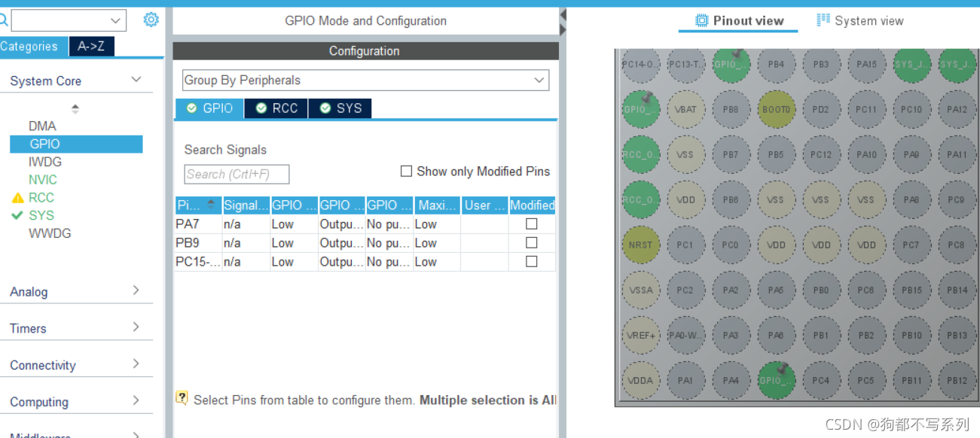Image resolution: width=980 pixels, height=438 pixels.
Task: Click the search magnifier icon
Action: pos(4,20)
